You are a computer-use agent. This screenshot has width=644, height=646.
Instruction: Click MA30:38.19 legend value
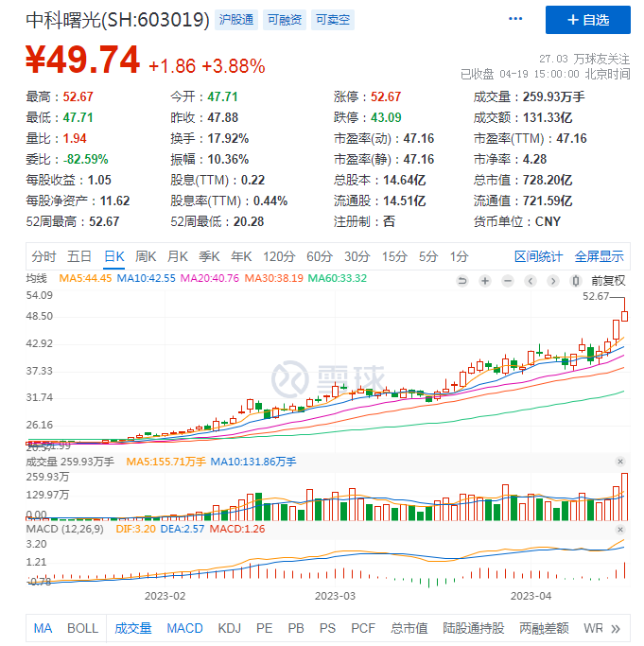click(273, 278)
